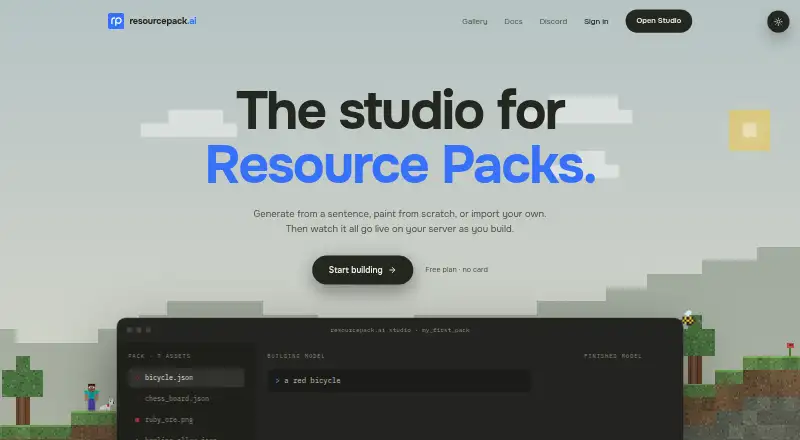
Task: Click the Open Studio button
Action: 659,21
